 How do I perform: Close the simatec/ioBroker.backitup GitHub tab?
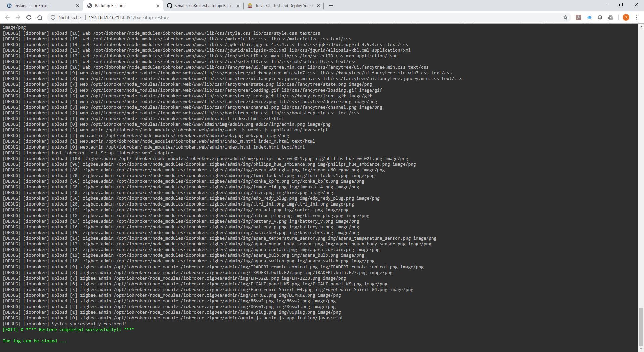(238, 6)
